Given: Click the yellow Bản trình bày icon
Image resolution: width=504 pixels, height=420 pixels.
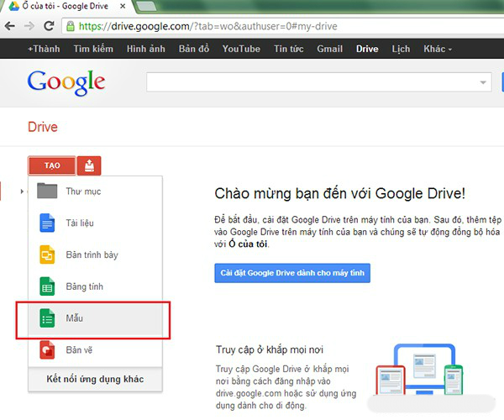Looking at the screenshot, I should [47, 255].
